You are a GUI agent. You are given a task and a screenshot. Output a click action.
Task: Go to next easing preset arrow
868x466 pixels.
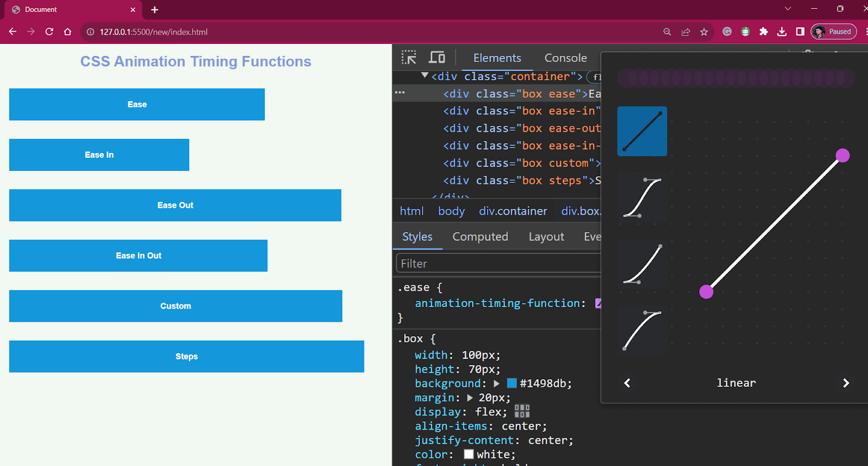point(846,383)
